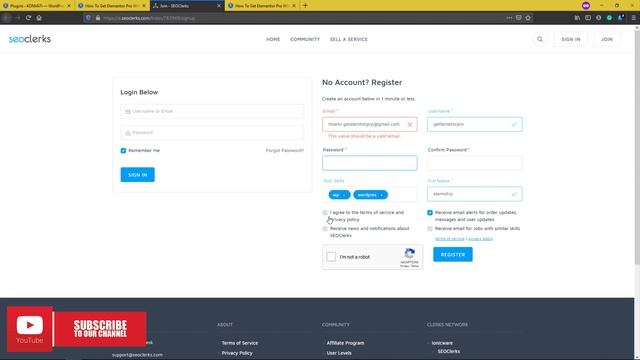This screenshot has width=640, height=360.
Task: Open the Affiliate Program footer link
Action: click(345, 343)
